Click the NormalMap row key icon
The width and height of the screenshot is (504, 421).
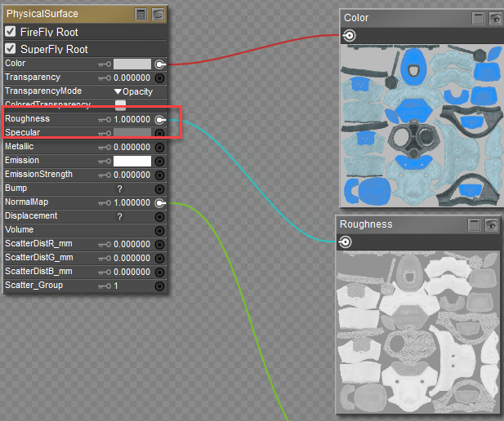point(105,203)
